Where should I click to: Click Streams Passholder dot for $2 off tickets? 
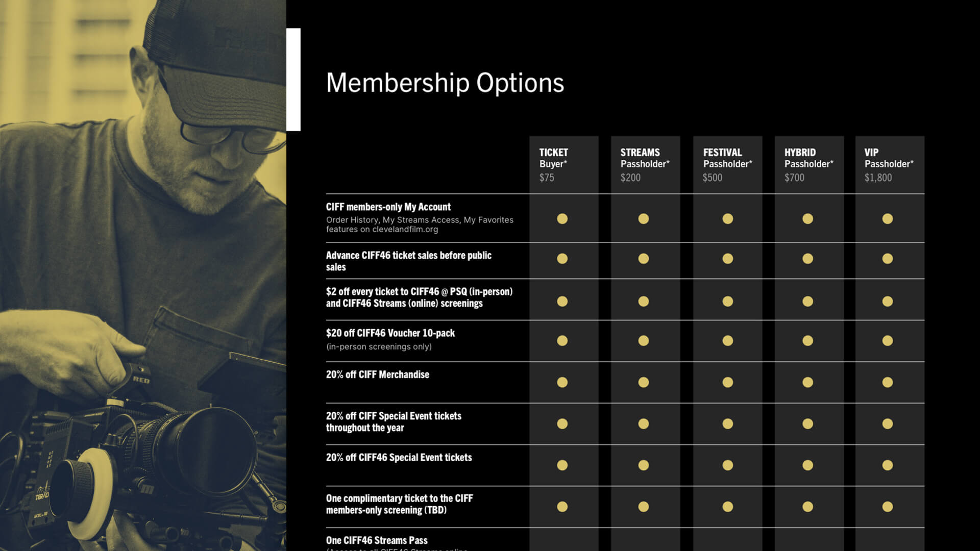(644, 302)
